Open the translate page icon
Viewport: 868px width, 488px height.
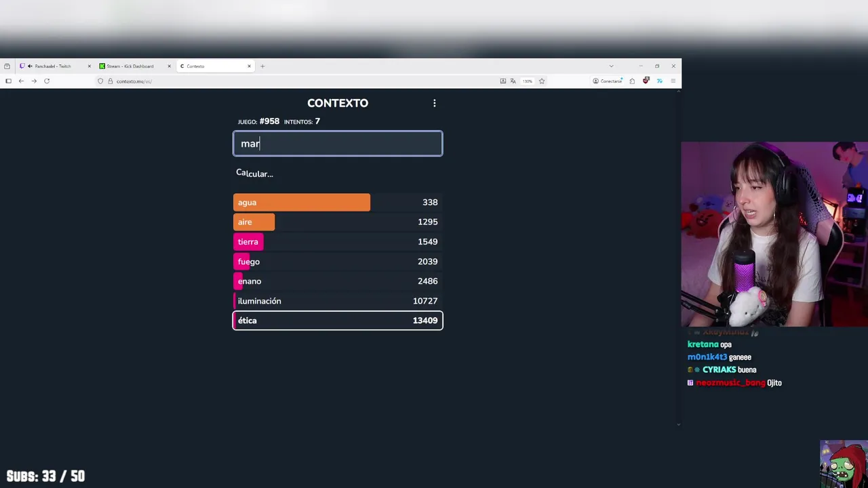tap(513, 81)
